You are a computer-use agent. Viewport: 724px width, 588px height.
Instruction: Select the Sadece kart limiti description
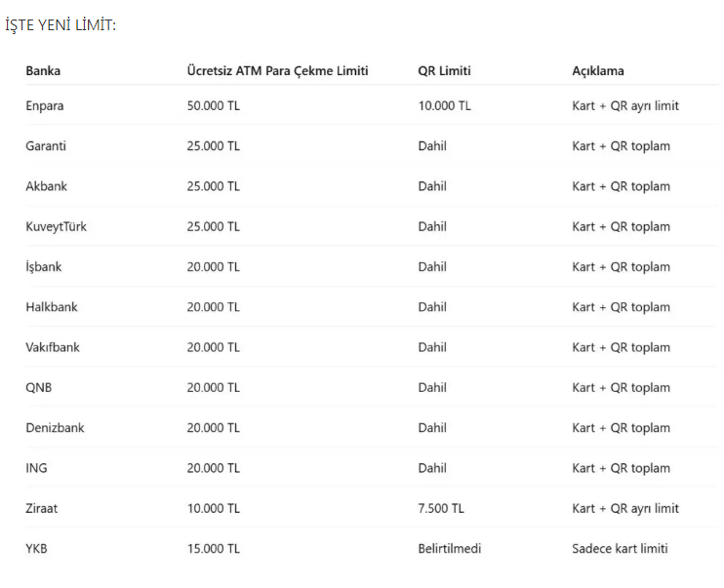[x=620, y=548]
